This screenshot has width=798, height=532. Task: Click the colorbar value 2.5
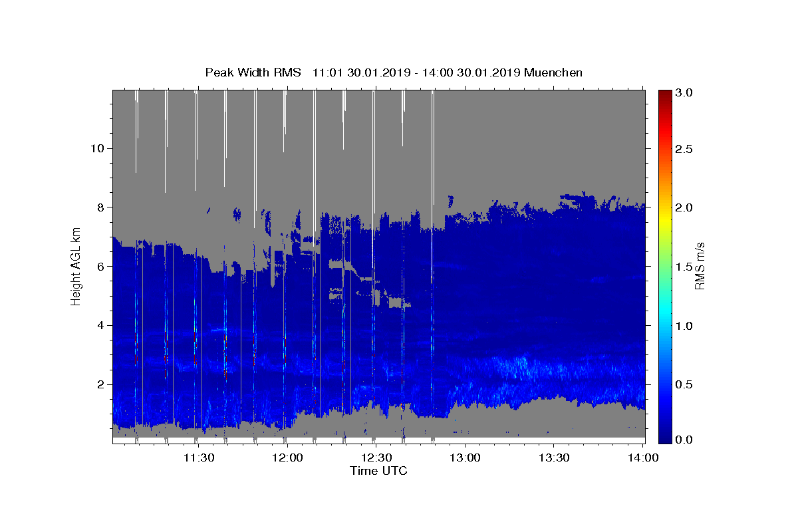point(685,149)
